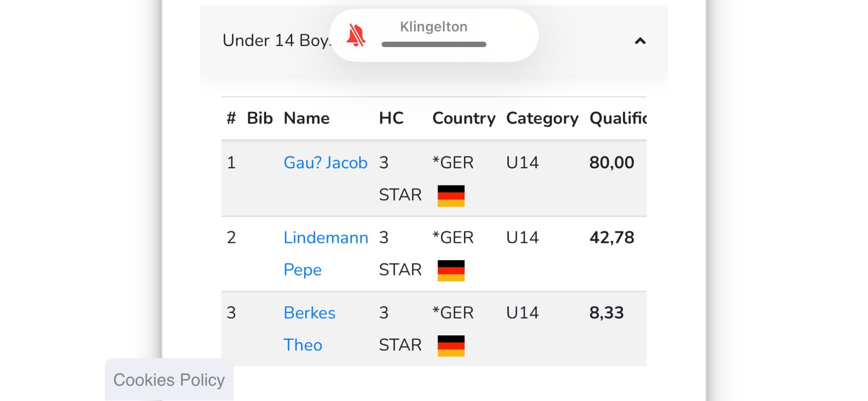Open Berkes Theo athlete profile

[x=309, y=329]
